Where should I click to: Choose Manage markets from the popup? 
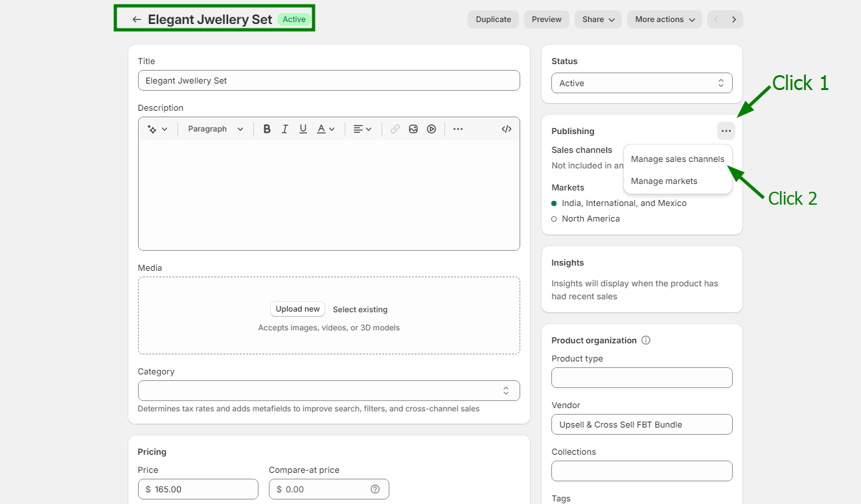click(x=664, y=181)
